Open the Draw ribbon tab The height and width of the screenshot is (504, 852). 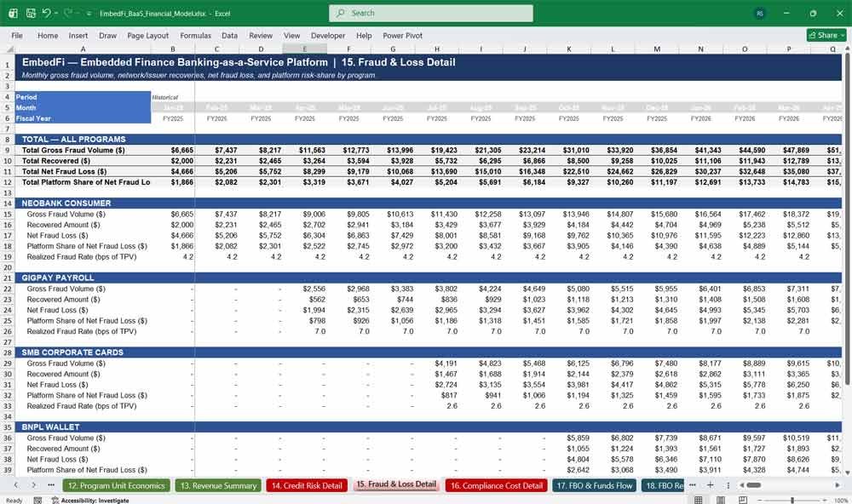coord(107,35)
